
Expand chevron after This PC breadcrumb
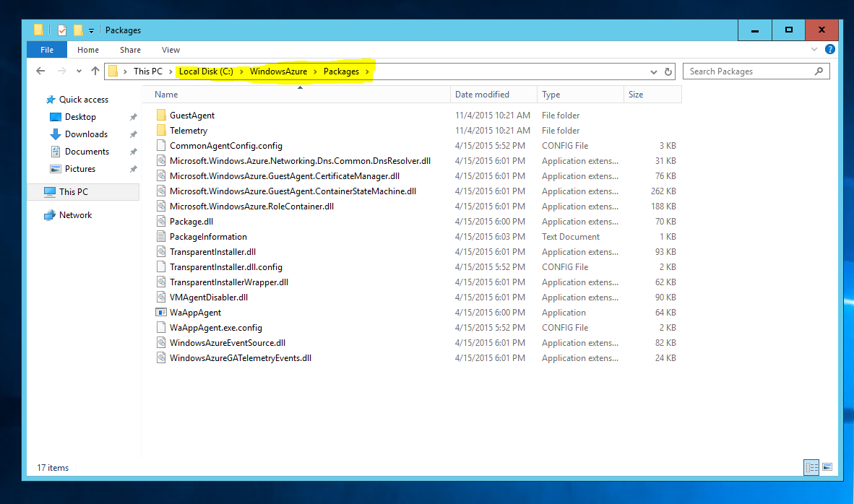click(171, 71)
